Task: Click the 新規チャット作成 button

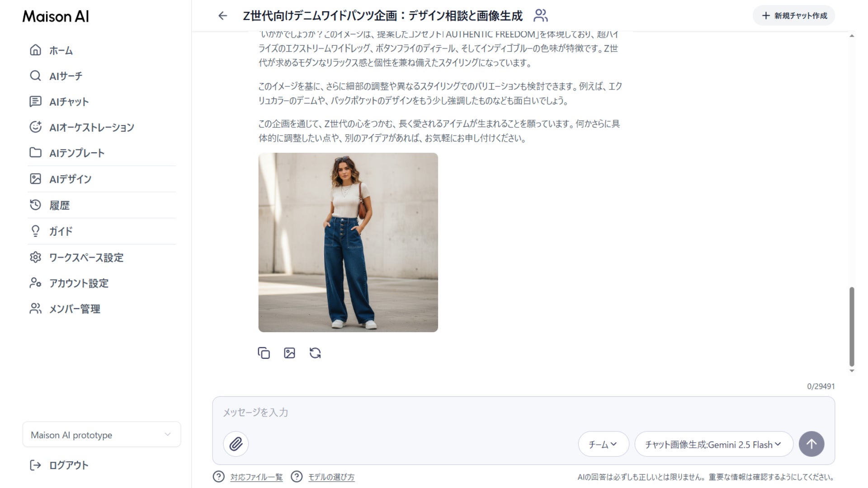Action: 794,16
